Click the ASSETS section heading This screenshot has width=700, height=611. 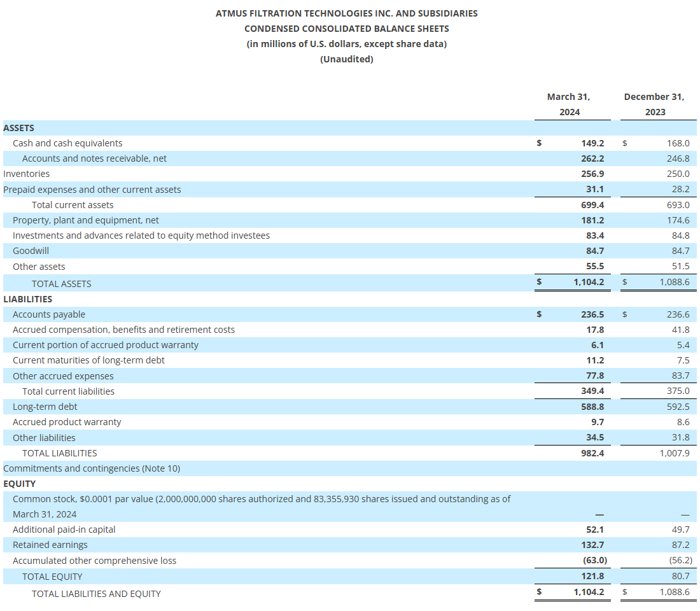coord(18,128)
